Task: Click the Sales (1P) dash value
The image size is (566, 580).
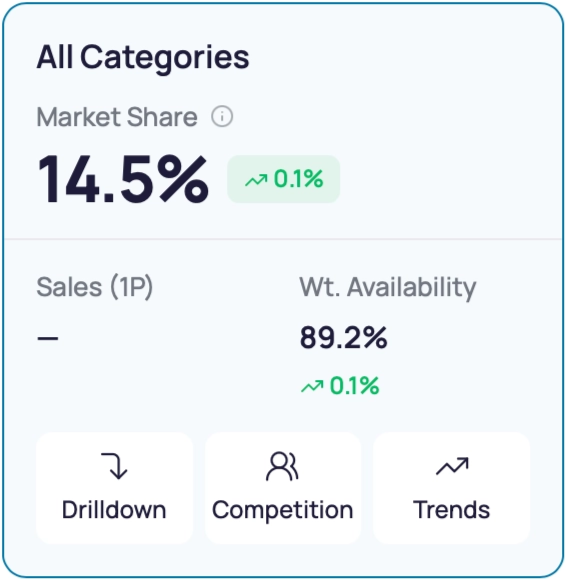Action: pos(48,338)
